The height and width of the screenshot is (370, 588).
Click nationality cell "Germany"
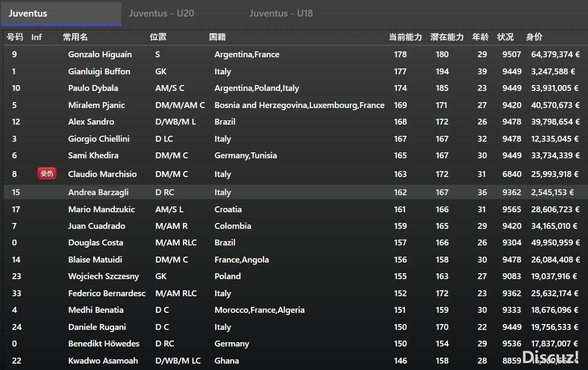click(232, 344)
